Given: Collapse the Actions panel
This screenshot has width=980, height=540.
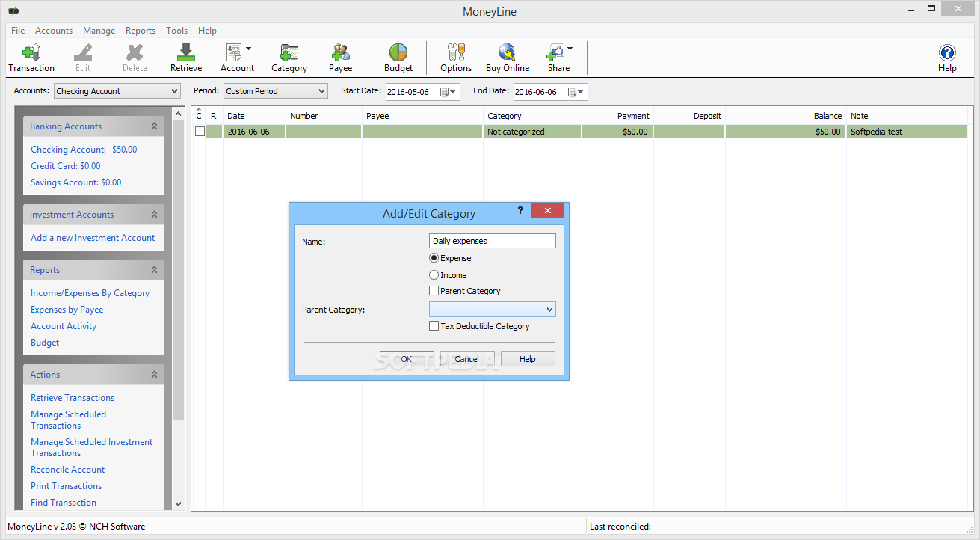Looking at the screenshot, I should click(155, 375).
